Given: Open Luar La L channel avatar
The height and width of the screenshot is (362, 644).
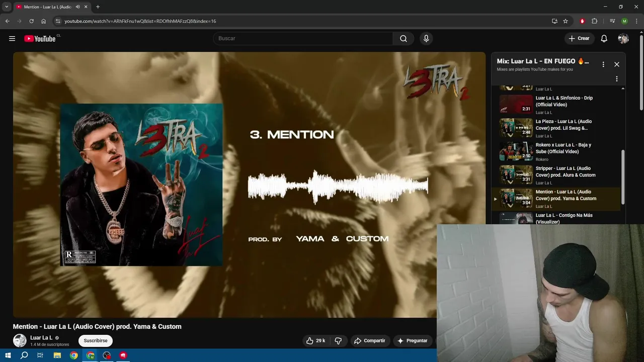Looking at the screenshot, I should [x=20, y=340].
